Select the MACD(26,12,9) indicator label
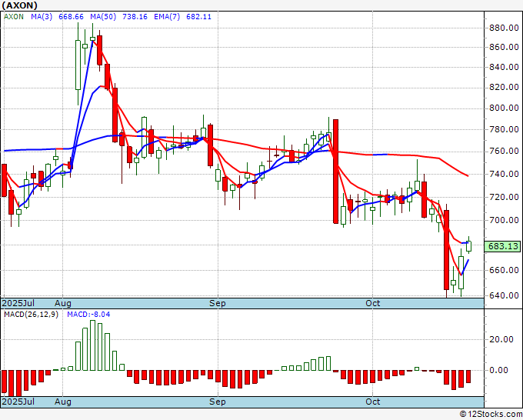The width and height of the screenshot is (523, 420). pos(31,315)
